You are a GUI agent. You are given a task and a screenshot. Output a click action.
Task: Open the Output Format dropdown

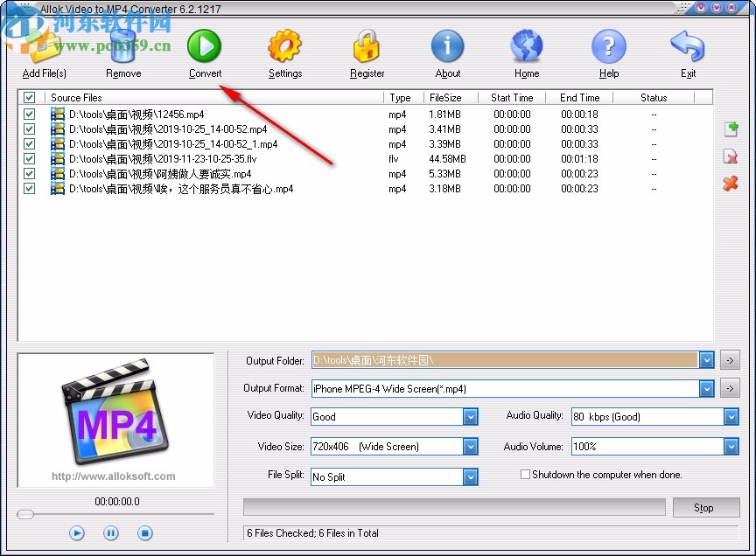pyautogui.click(x=707, y=387)
